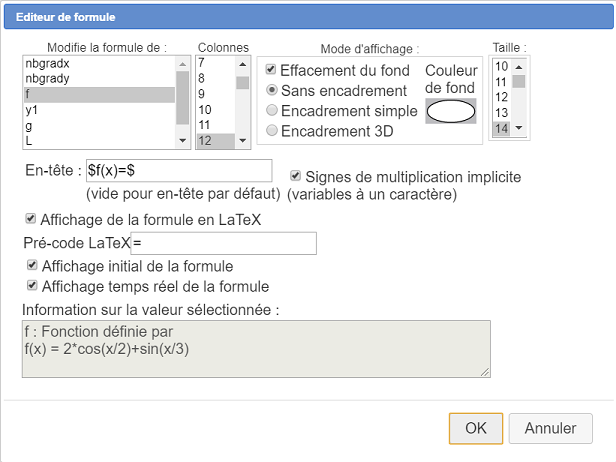Viewport: 616px width, 462px height.
Task: Choose size 12 in the Taille list
Action: (502, 97)
